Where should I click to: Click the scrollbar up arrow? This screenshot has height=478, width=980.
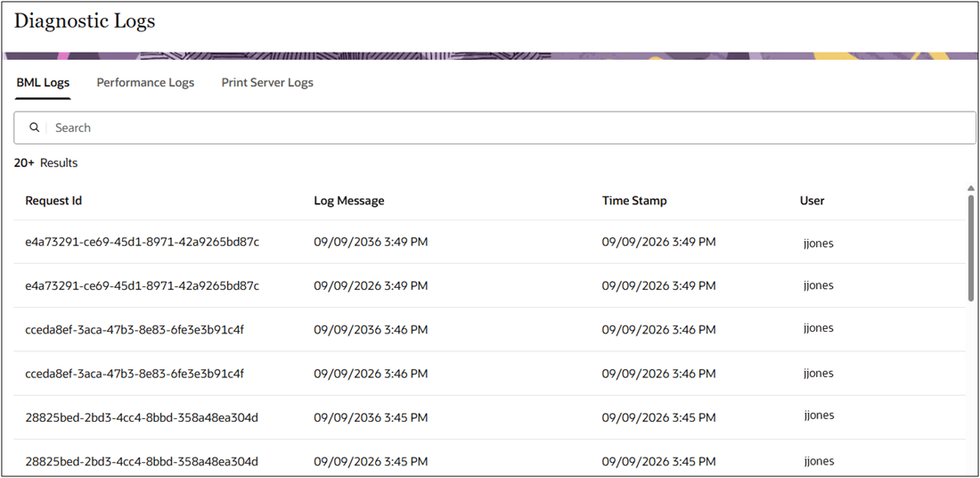click(970, 188)
